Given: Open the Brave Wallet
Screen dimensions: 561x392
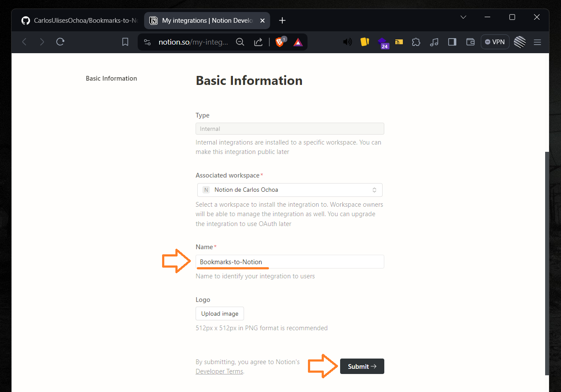Looking at the screenshot, I should pyautogui.click(x=470, y=42).
